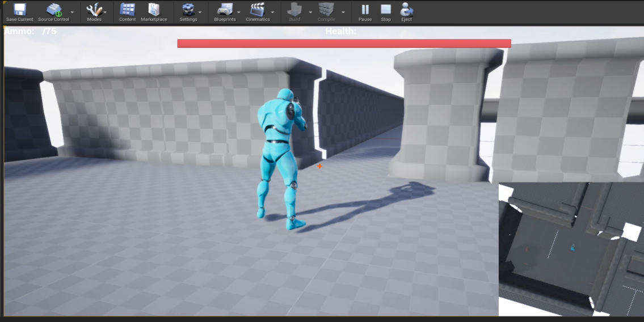Click the Compile toolbar icon
This screenshot has width=644, height=322.
click(326, 12)
